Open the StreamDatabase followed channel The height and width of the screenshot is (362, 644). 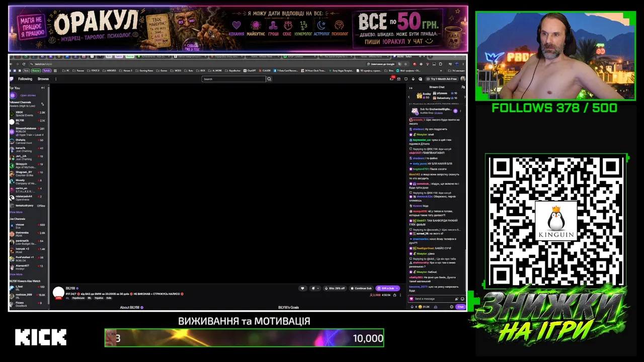[x=28, y=132]
